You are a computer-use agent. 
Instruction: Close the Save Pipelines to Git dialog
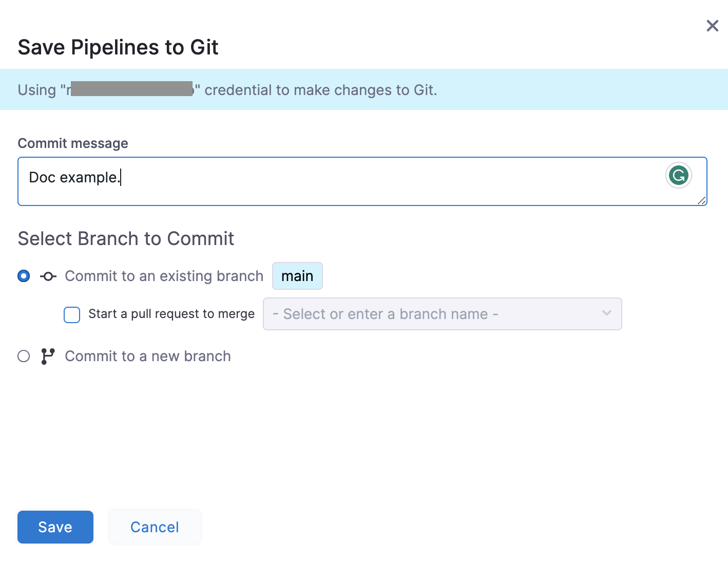(x=712, y=26)
